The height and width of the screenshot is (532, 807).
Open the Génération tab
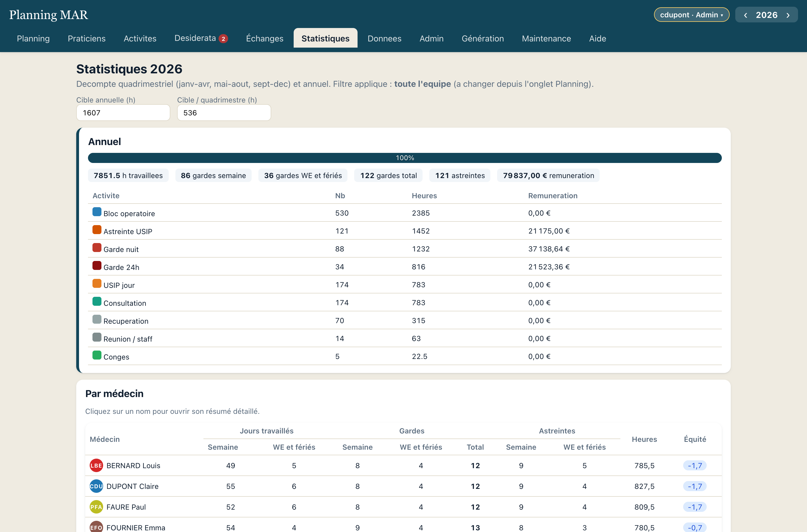(483, 38)
